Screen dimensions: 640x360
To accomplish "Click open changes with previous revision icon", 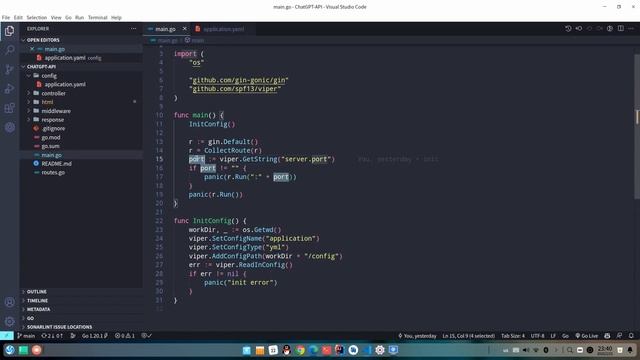I will click(579, 29).
